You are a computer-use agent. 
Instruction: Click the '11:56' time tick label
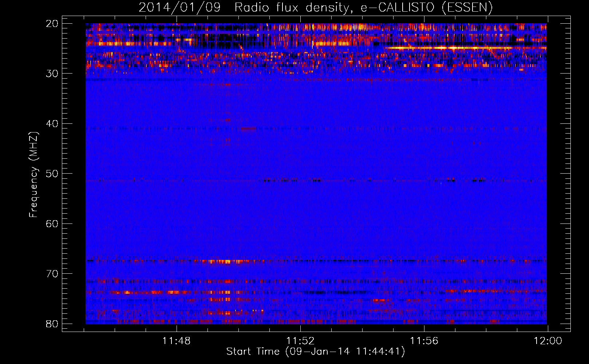point(424,341)
